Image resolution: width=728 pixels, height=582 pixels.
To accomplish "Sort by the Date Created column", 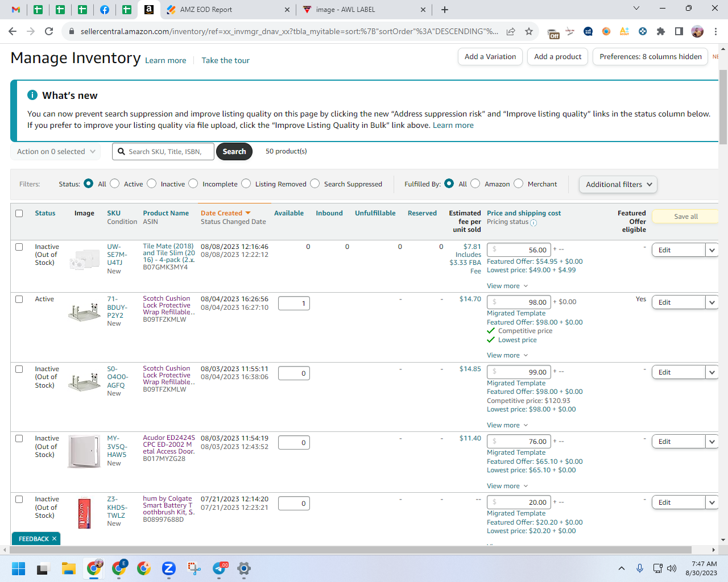I will click(x=226, y=213).
